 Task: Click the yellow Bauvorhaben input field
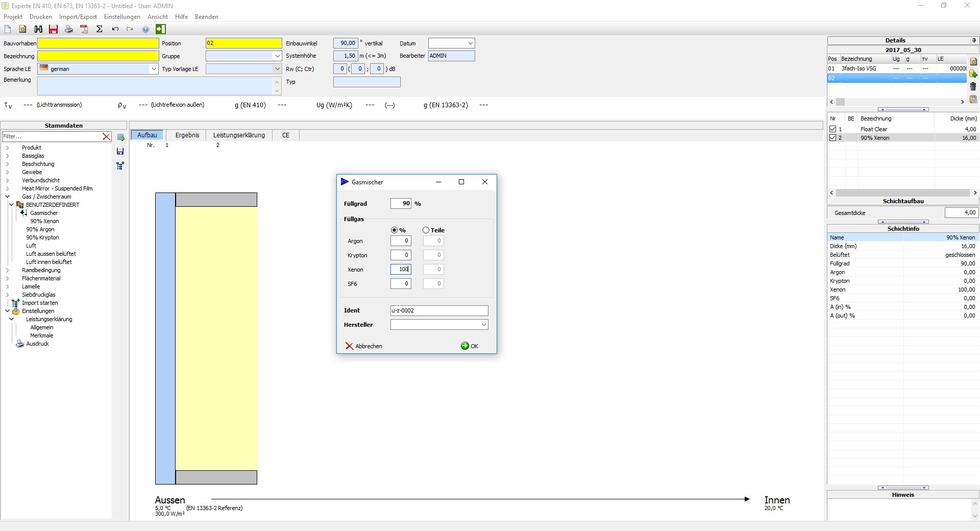click(x=98, y=43)
